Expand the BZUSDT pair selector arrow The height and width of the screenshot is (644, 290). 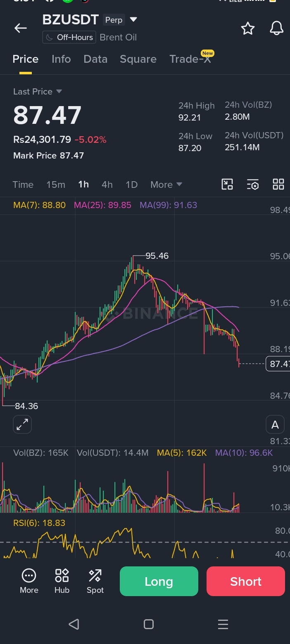133,19
